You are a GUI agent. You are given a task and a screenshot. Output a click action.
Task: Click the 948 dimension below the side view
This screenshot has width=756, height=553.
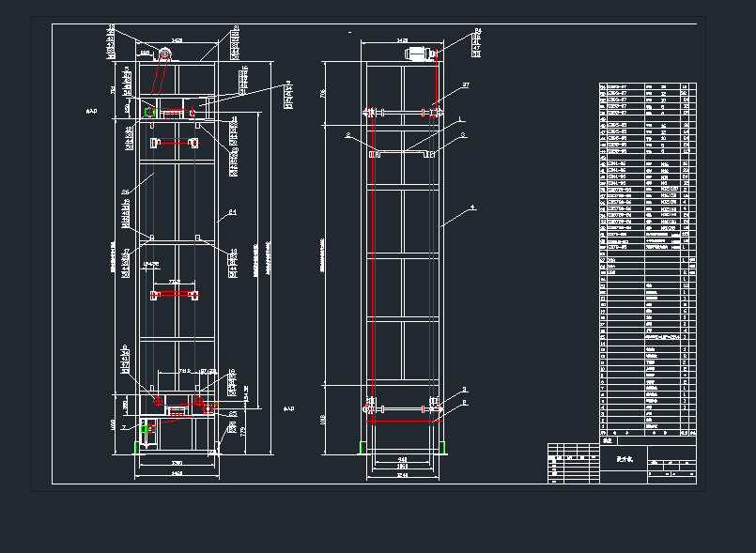pyautogui.click(x=402, y=459)
